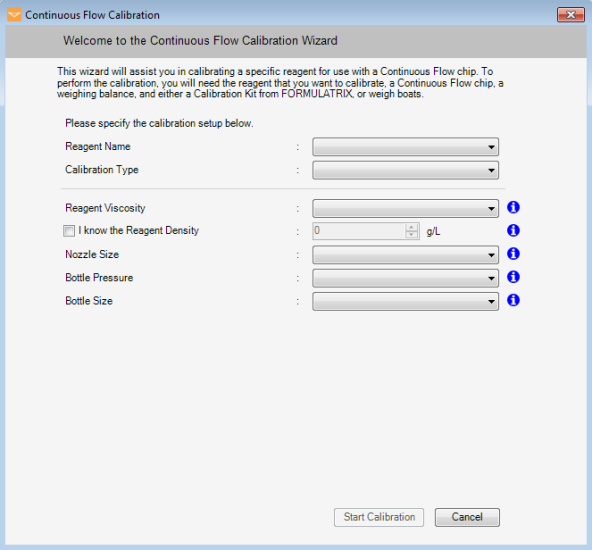Enable 'I know the Reagent Density' checkbox
Image resolution: width=592 pixels, height=550 pixels.
(x=69, y=231)
